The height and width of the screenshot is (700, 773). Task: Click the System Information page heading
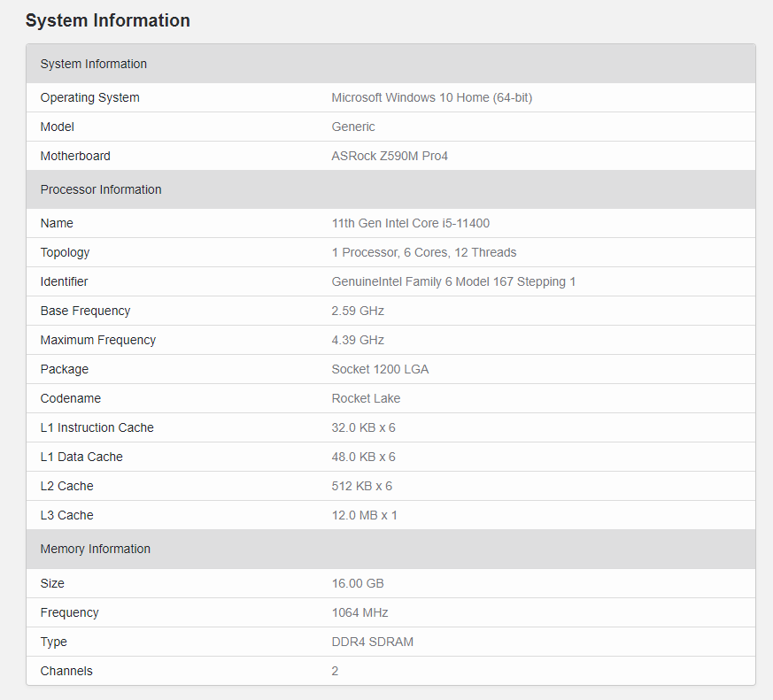pos(107,20)
